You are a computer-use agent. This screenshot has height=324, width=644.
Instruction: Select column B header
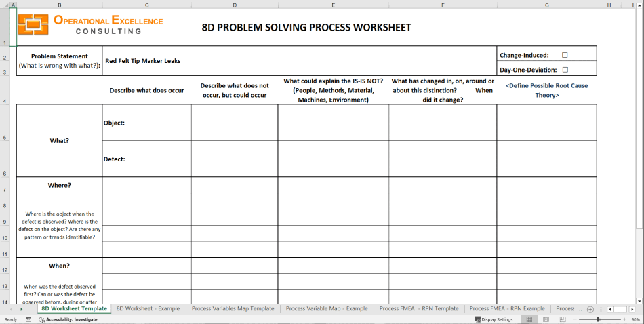pyautogui.click(x=60, y=5)
